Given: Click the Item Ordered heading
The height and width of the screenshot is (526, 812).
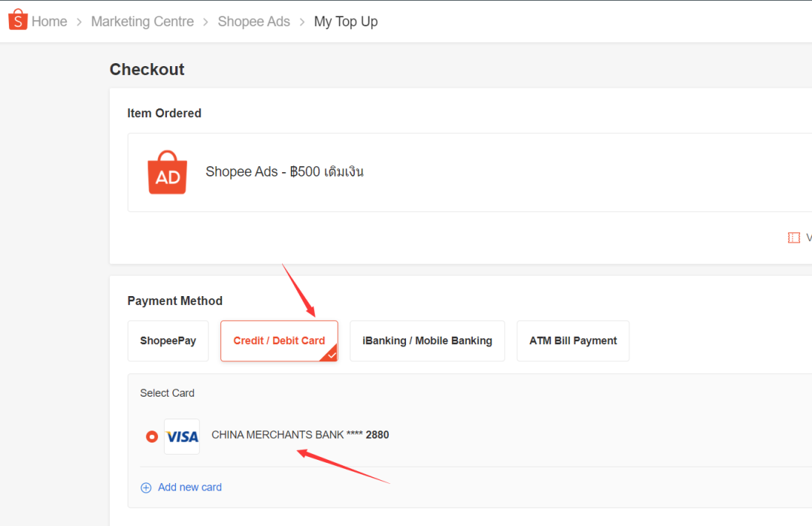Looking at the screenshot, I should click(164, 113).
